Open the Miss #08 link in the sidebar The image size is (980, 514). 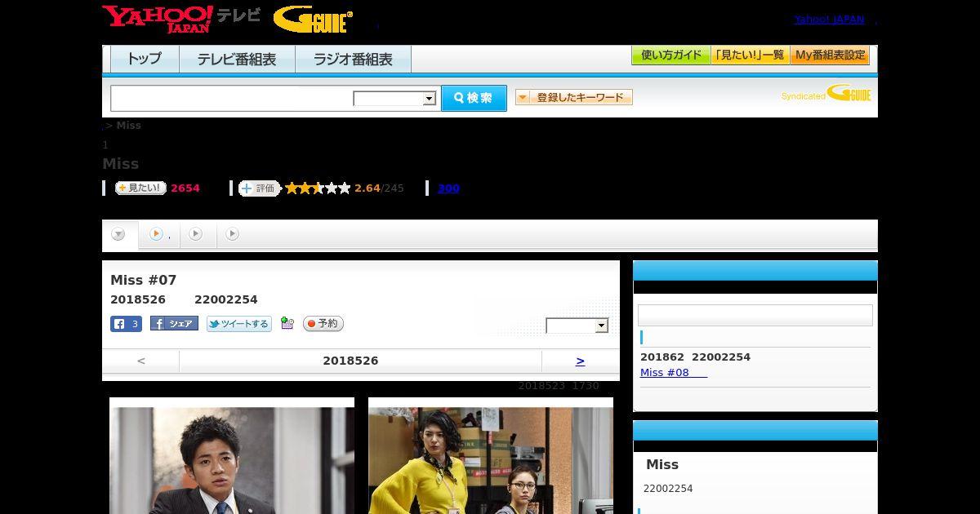673,373
